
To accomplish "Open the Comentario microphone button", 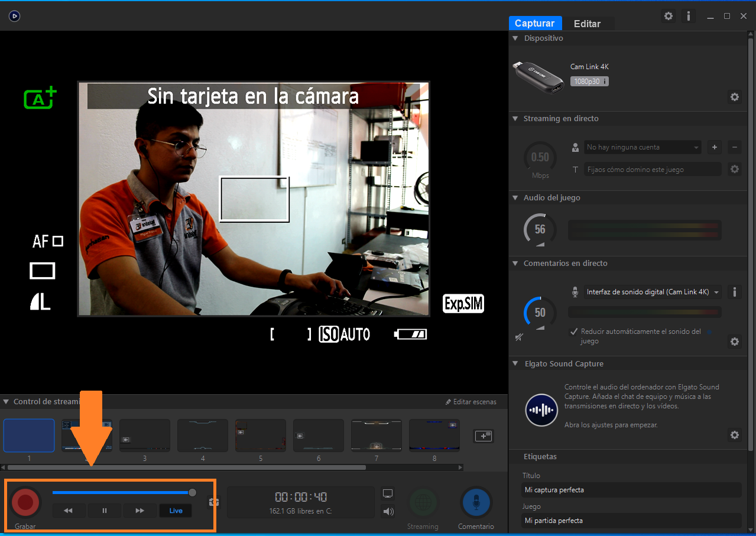I will pos(476,502).
